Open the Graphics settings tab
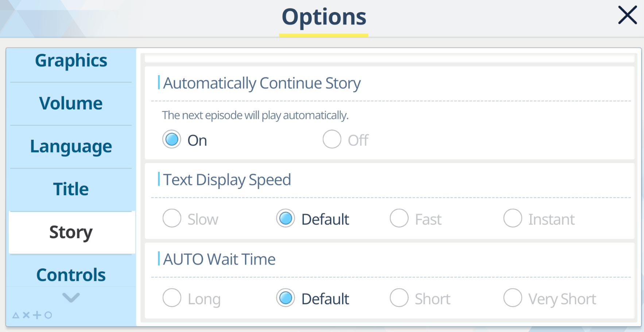Image resolution: width=644 pixels, height=332 pixels. pyautogui.click(x=71, y=61)
